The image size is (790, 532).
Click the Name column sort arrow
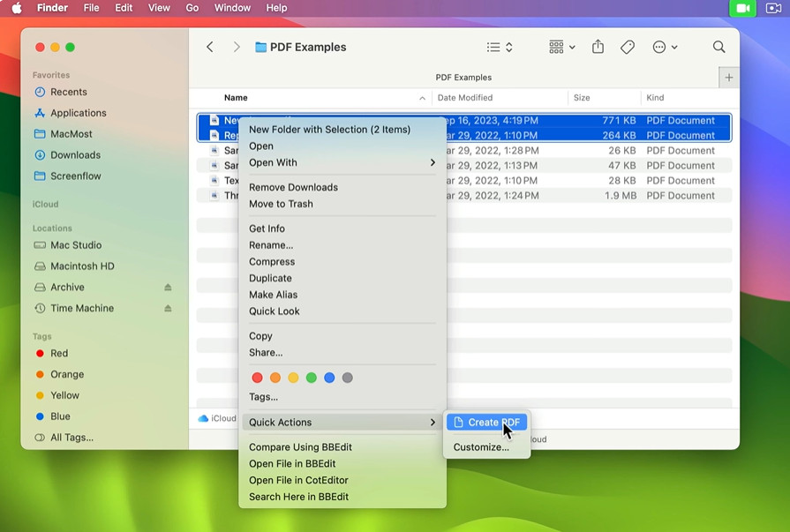point(423,97)
